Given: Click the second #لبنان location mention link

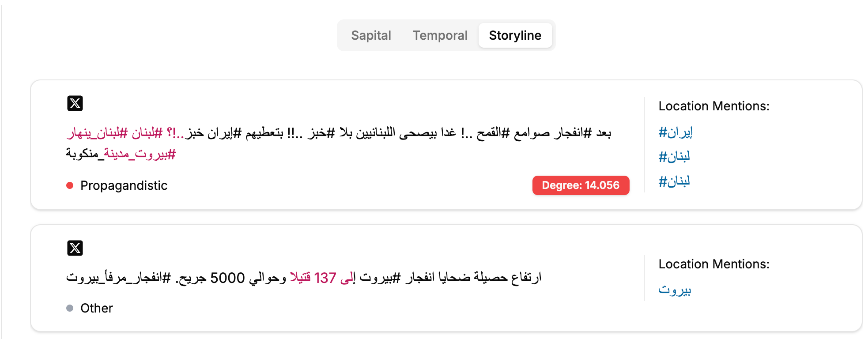Looking at the screenshot, I should [674, 181].
